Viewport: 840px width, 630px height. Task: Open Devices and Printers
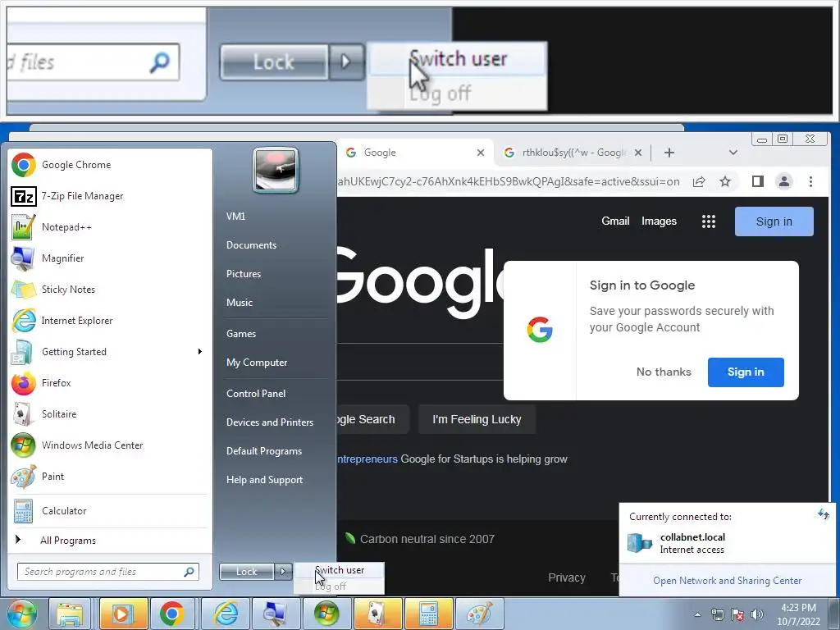coord(269,422)
